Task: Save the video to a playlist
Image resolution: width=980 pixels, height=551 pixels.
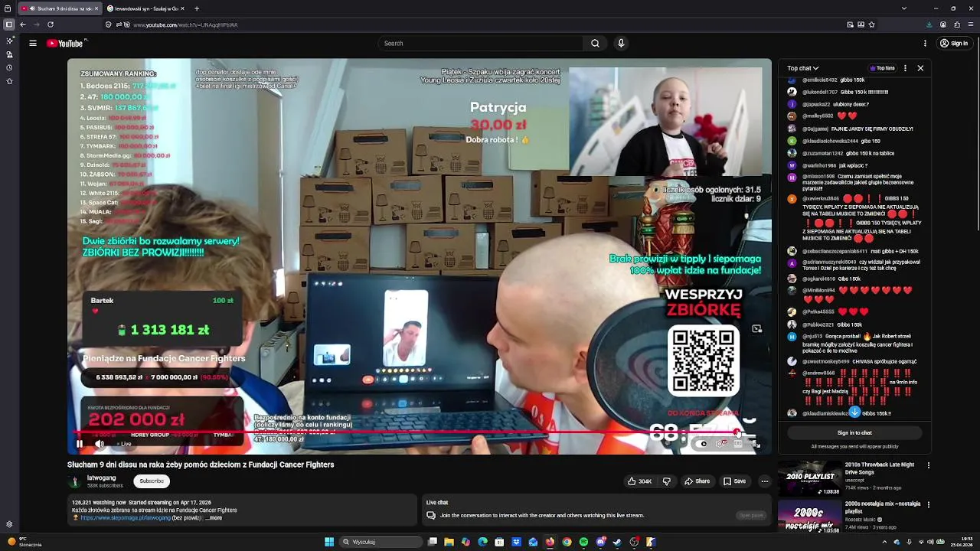Action: tap(733, 481)
